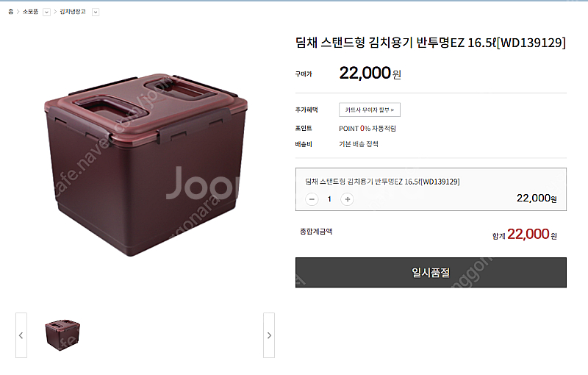588x375 pixels.
Task: Click the product title with WD139129
Action: click(x=431, y=43)
